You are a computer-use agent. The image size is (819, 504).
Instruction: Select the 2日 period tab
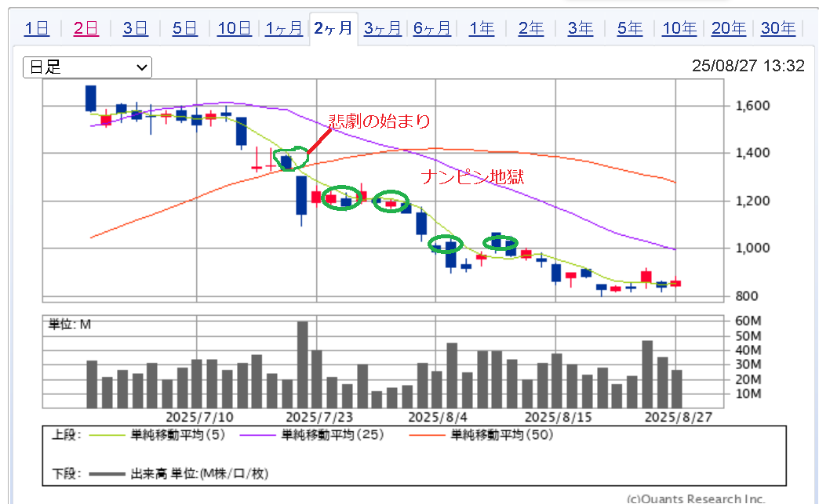(86, 29)
